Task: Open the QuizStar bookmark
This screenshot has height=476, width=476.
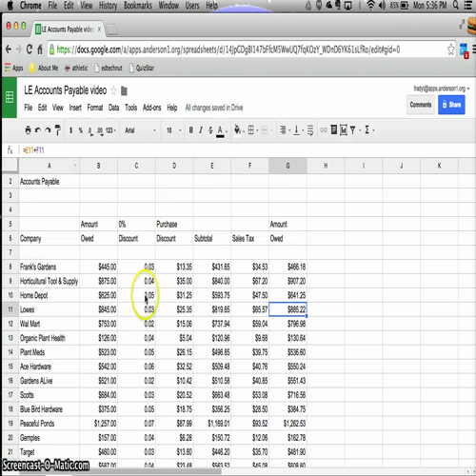Action: 142,68
